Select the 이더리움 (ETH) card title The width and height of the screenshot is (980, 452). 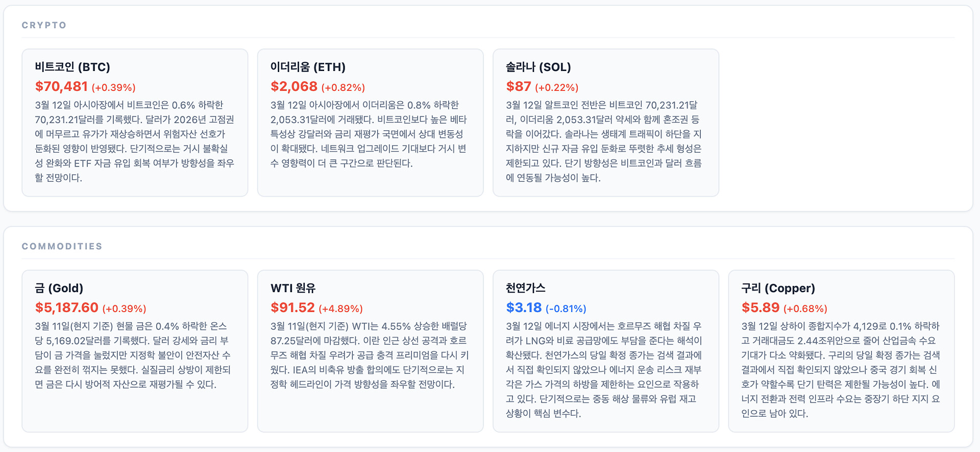pyautogui.click(x=308, y=67)
